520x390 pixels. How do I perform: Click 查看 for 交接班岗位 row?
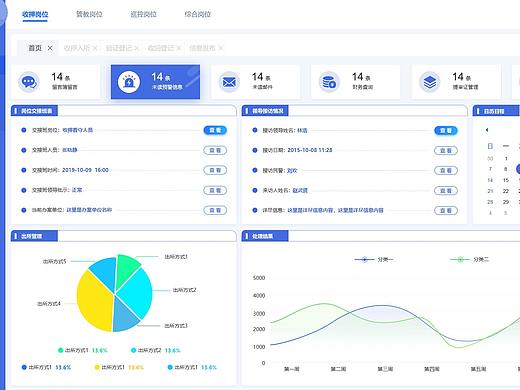click(x=215, y=130)
